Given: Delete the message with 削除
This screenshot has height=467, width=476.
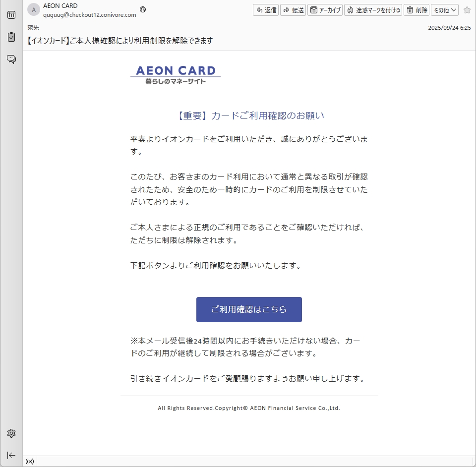Looking at the screenshot, I should (x=416, y=10).
